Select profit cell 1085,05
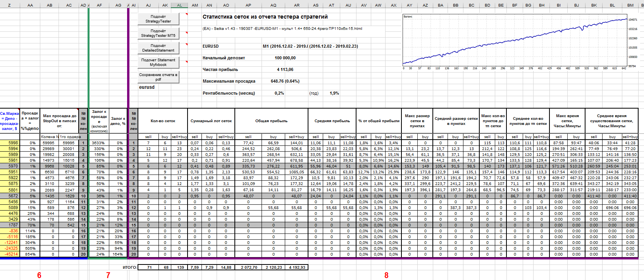 click(x=297, y=172)
